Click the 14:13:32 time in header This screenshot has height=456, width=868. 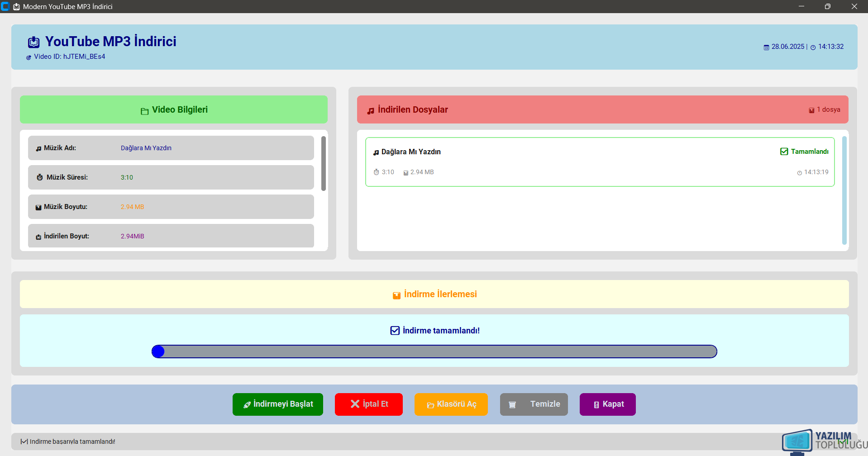[x=831, y=47]
